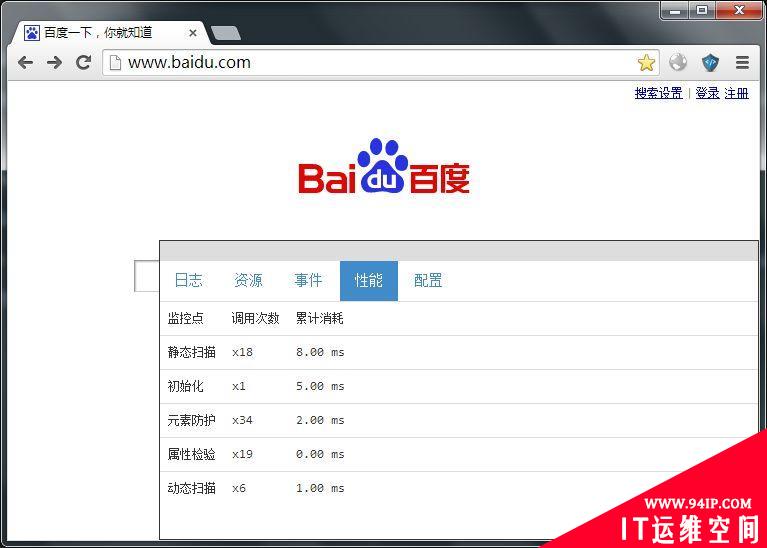Viewport: 767px width, 548px height.
Task: Click the x18 call count value
Action: coord(242,352)
